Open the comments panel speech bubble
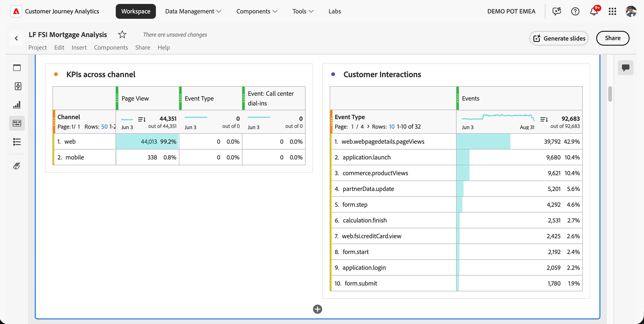The width and height of the screenshot is (644, 324). click(x=625, y=68)
